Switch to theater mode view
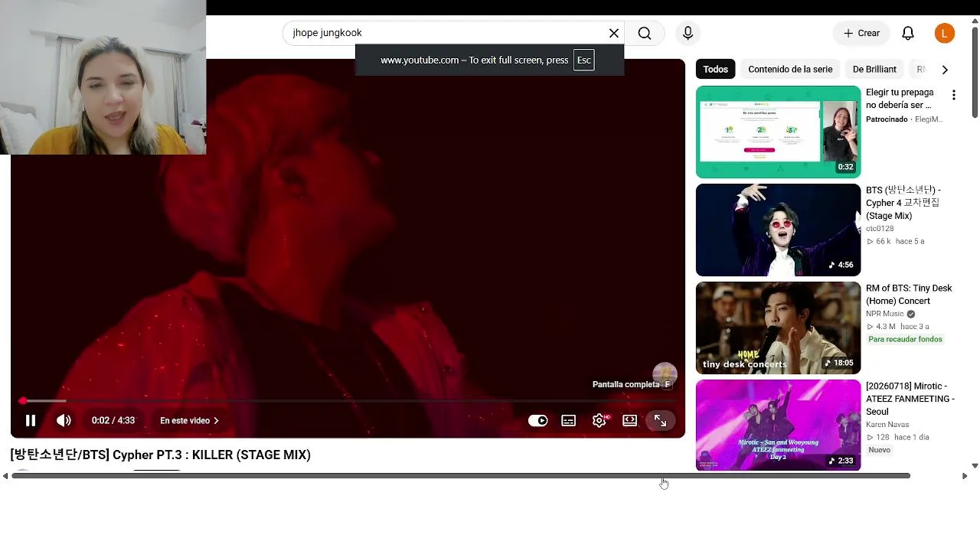Viewport: 980px width, 551px height. coord(629,420)
